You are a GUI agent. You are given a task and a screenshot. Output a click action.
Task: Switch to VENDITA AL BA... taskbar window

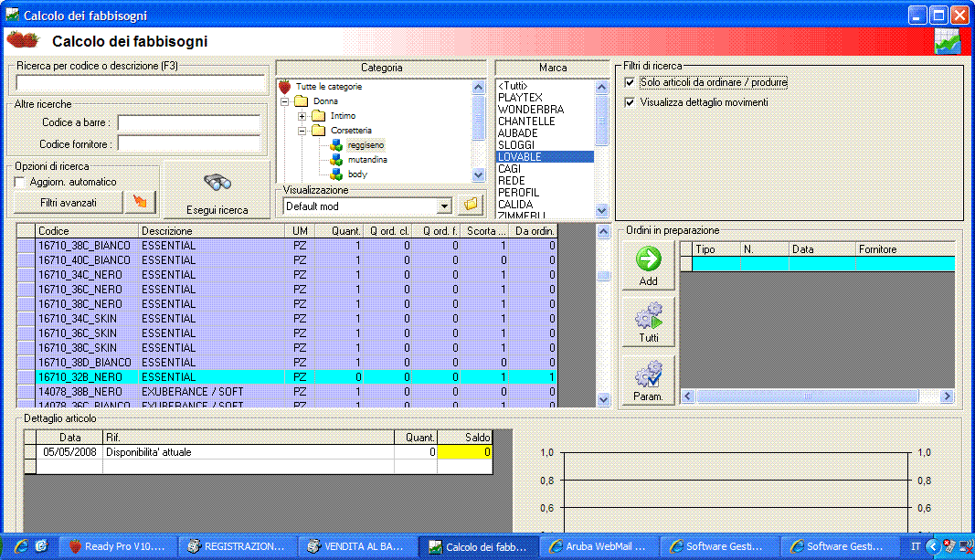click(357, 546)
